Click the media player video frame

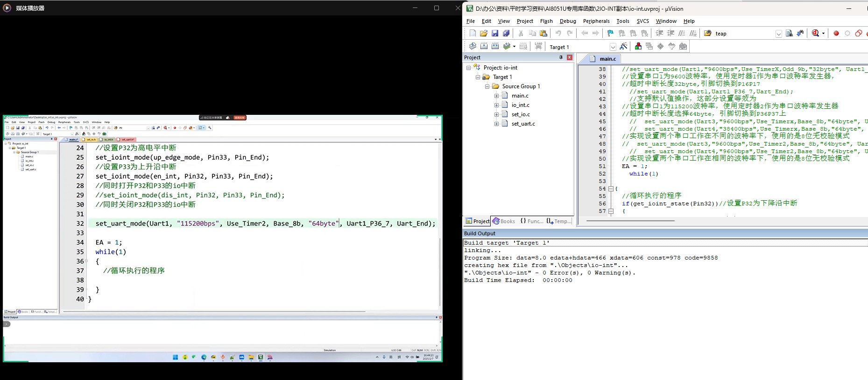point(222,238)
